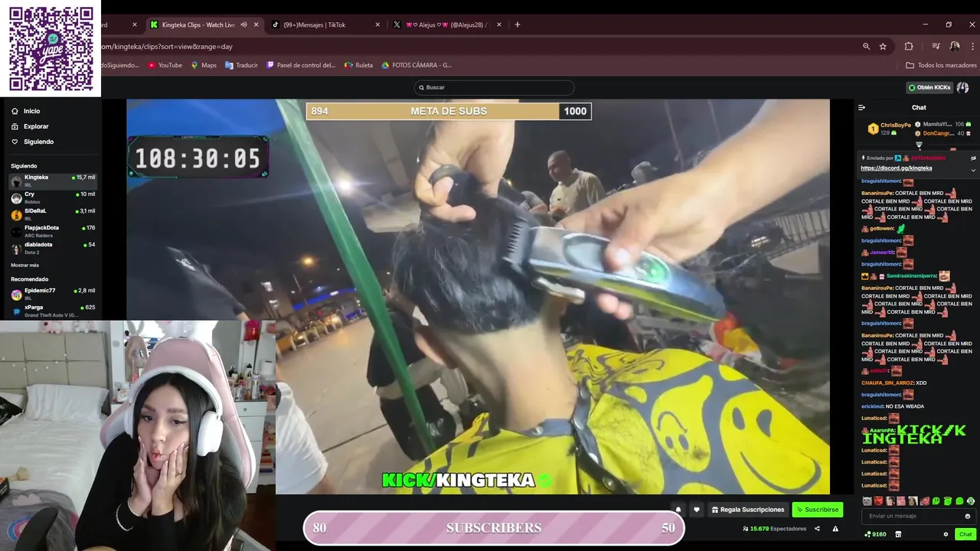Open recommended channel Epidemic77
Viewport: 980px width, 551px height.
point(53,295)
